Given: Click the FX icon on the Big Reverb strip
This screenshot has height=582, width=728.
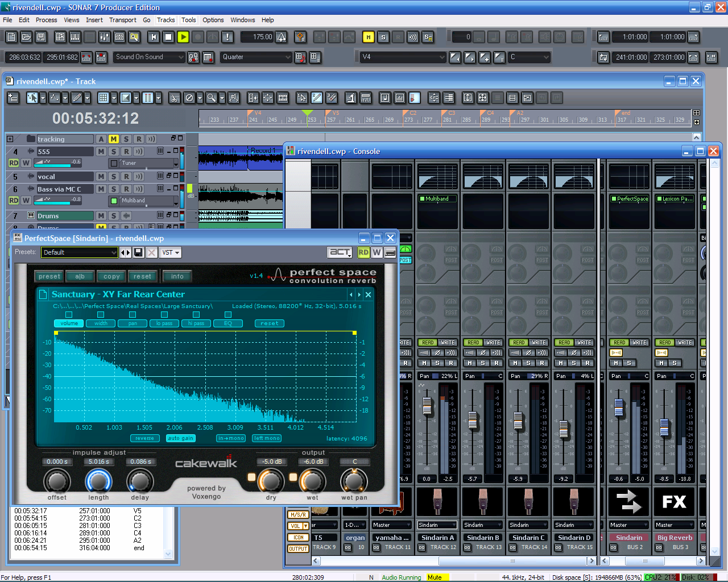Looking at the screenshot, I should [x=675, y=502].
